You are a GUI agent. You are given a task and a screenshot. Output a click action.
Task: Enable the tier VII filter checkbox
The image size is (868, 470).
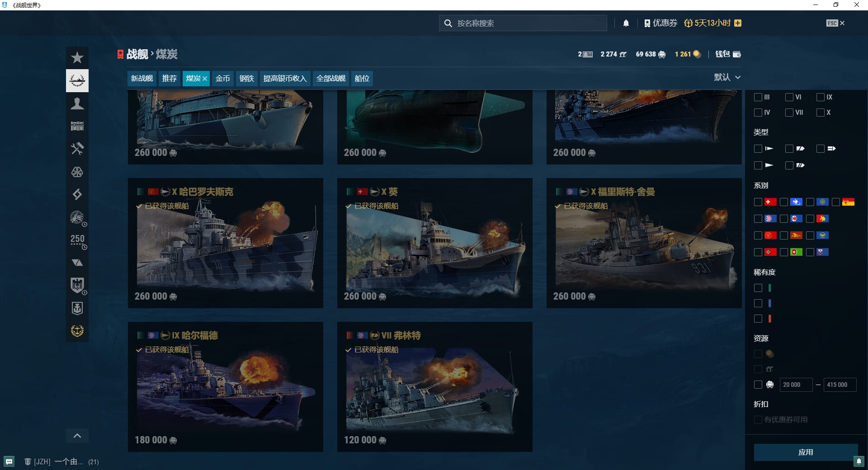[x=789, y=113]
